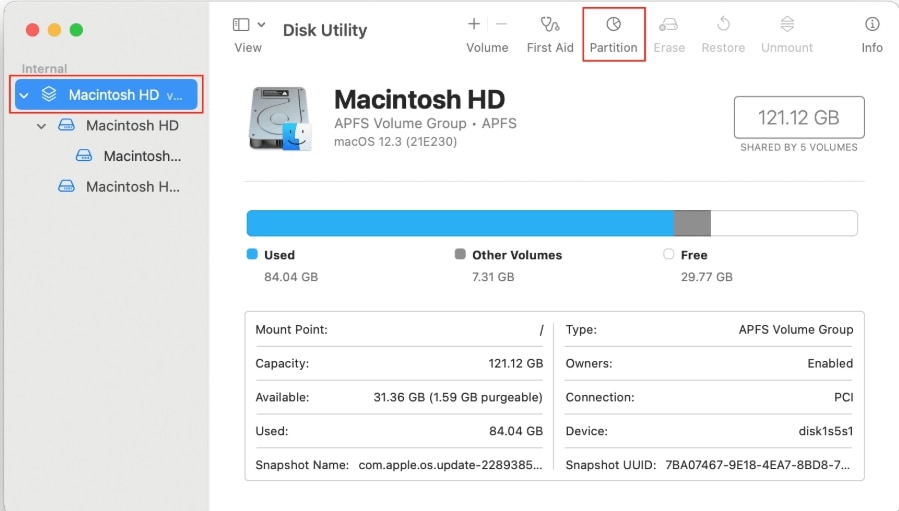Image resolution: width=899 pixels, height=511 pixels.
Task: Click the large Macintosh HD heading
Action: [419, 99]
